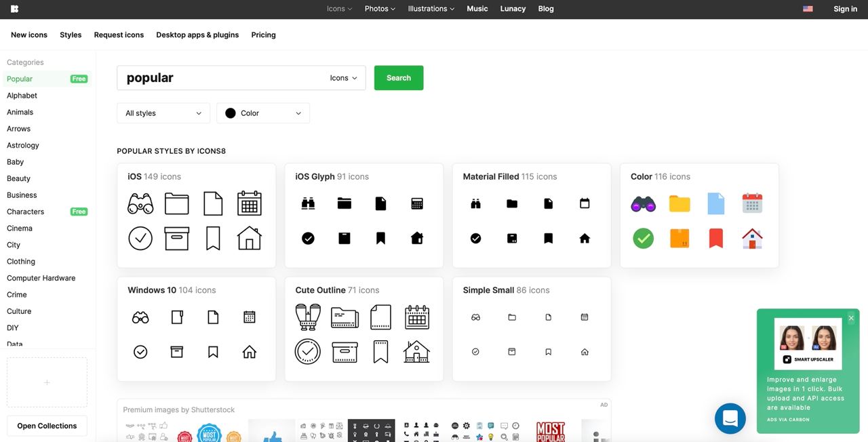Open the All styles filter dropdown
868x442 pixels.
[163, 113]
